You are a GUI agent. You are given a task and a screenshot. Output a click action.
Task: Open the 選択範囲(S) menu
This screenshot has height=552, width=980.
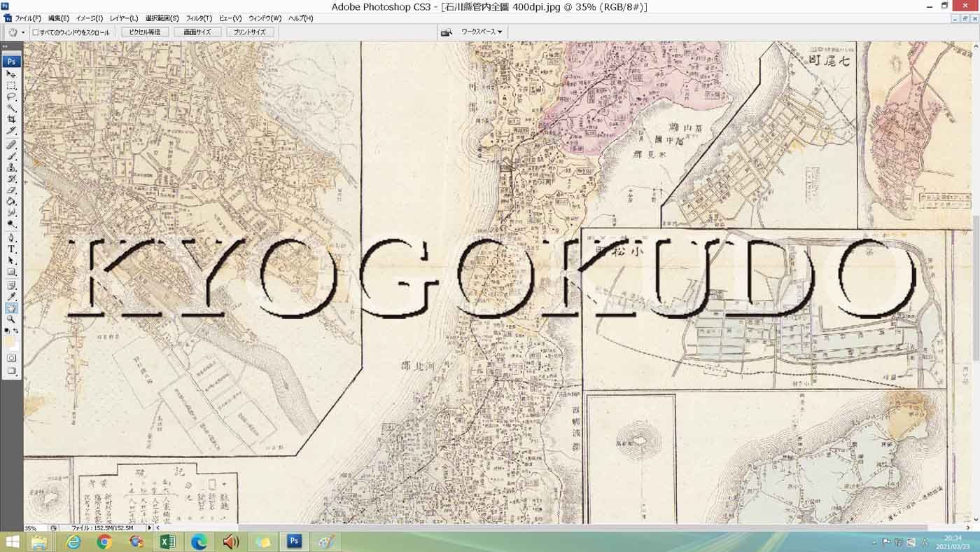162,18
